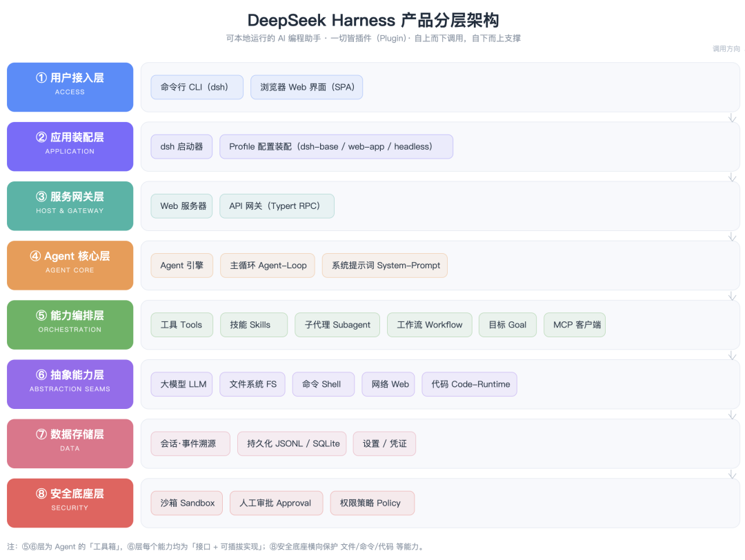Select the 工具 Tools chip
The height and width of the screenshot is (560, 745).
coord(182,324)
